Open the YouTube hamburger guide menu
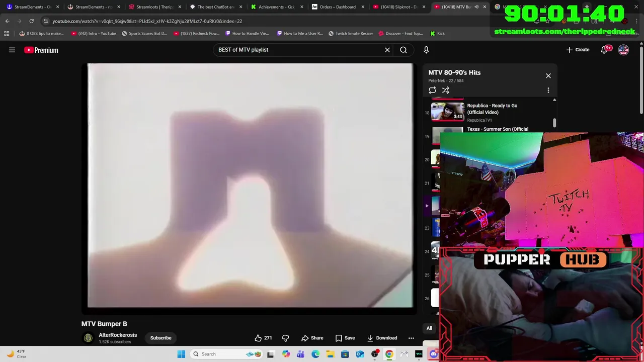The height and width of the screenshot is (362, 644). coord(12,50)
